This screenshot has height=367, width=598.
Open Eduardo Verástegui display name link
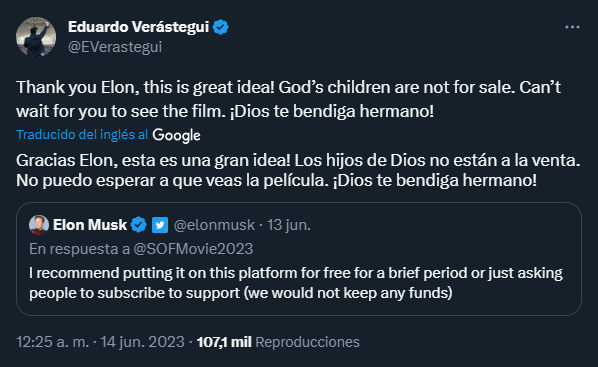(138, 27)
